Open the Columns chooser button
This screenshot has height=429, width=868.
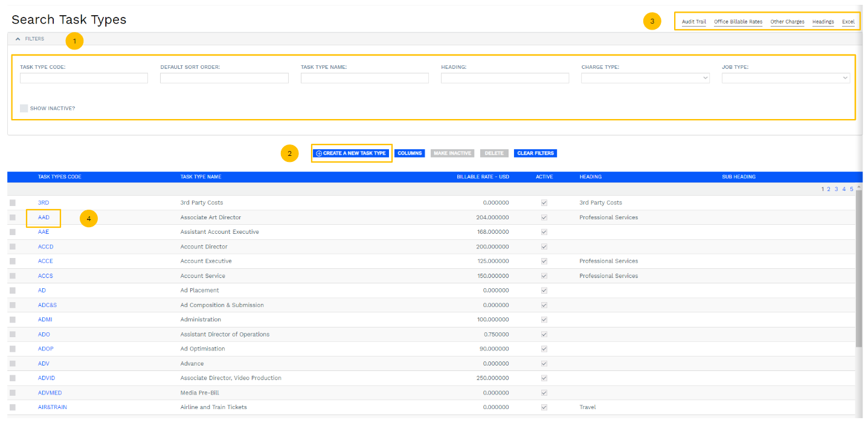point(410,153)
